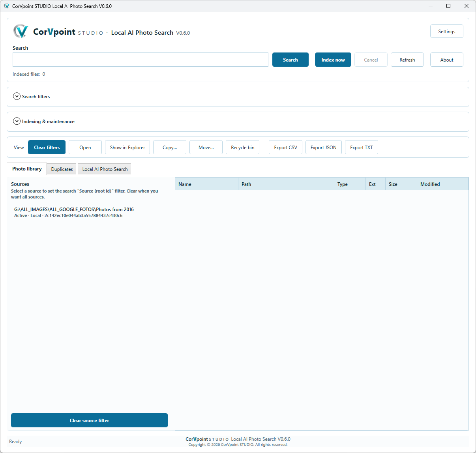Click the CorVpoint logo icon in header
The height and width of the screenshot is (453, 476).
click(x=21, y=31)
